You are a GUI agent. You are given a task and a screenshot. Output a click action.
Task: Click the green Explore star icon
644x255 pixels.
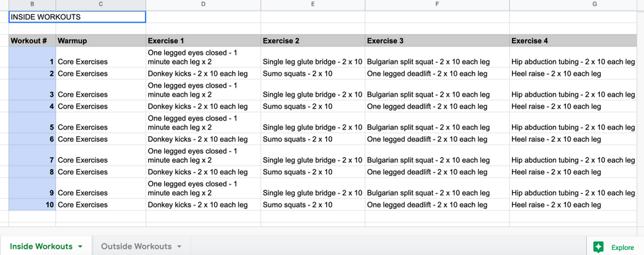[x=598, y=247]
